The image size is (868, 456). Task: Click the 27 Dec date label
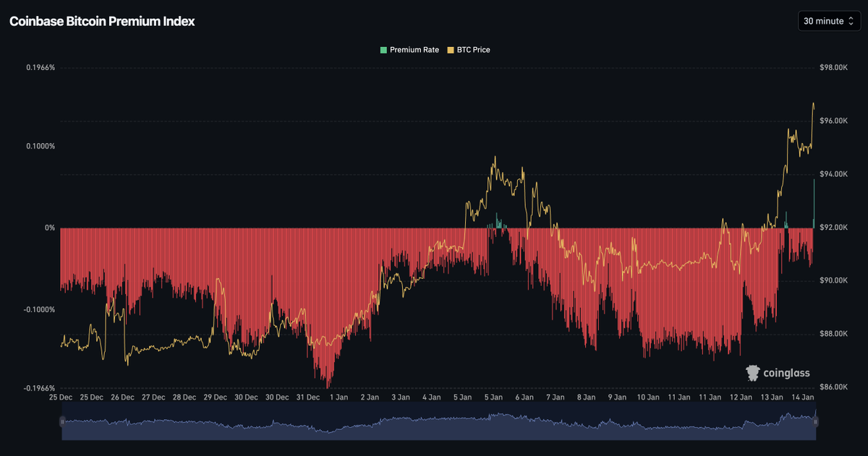153,397
